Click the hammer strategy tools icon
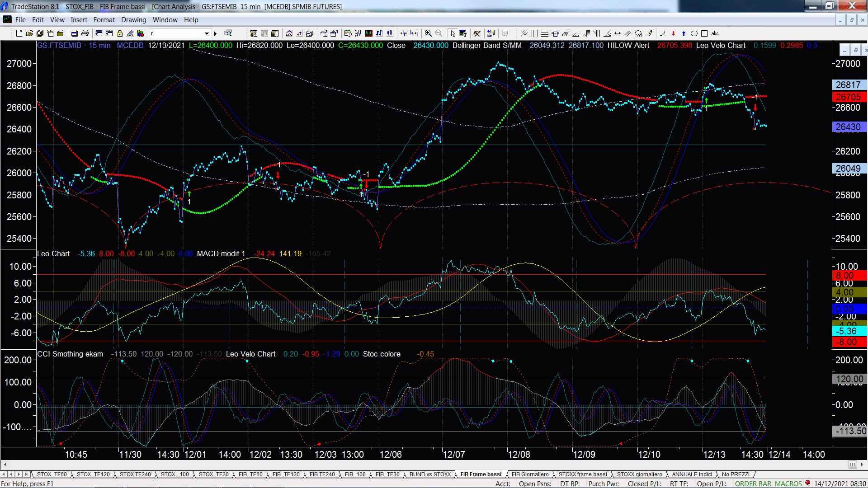Viewport: 868px width, 488px height. 476,33
